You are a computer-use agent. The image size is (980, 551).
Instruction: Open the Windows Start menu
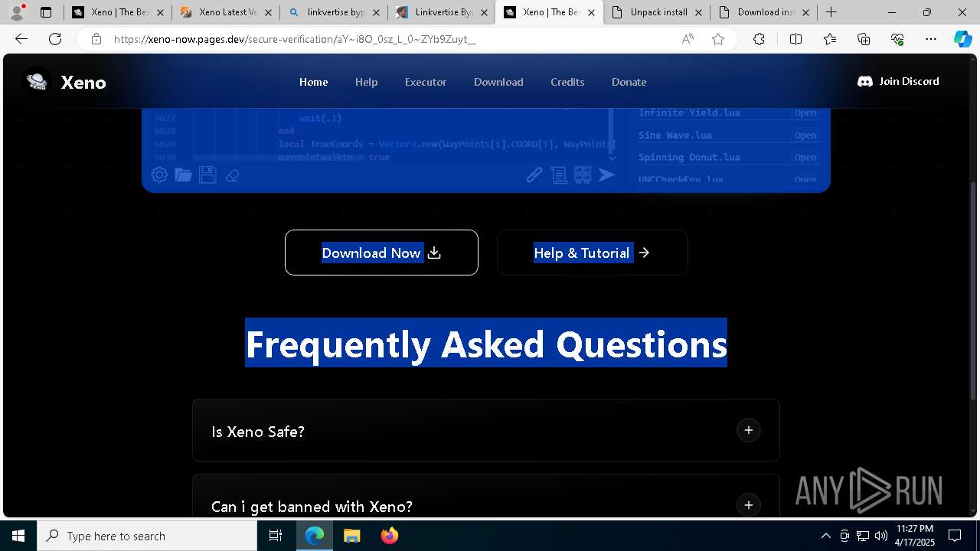pyautogui.click(x=18, y=536)
